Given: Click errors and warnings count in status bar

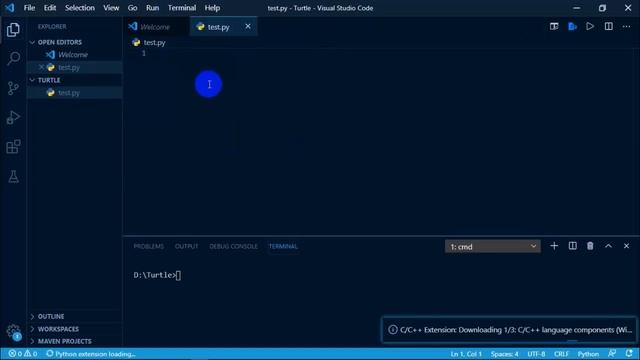Looking at the screenshot, I should pos(23,353).
